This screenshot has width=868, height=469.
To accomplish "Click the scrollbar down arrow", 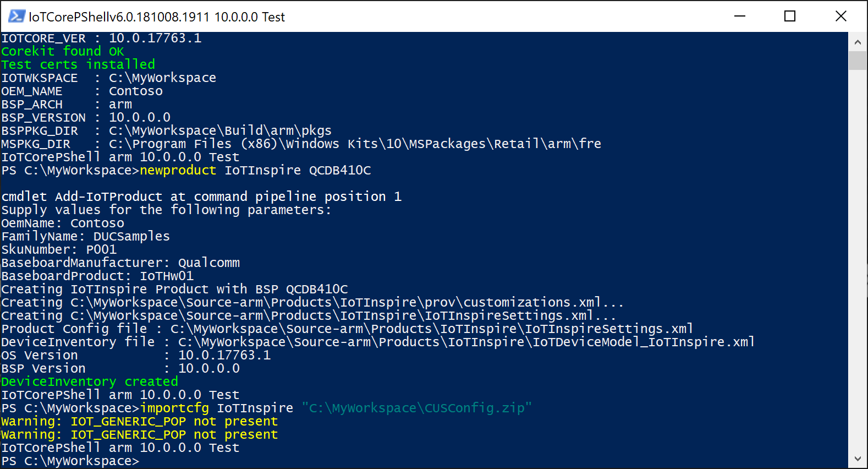I will [858, 459].
